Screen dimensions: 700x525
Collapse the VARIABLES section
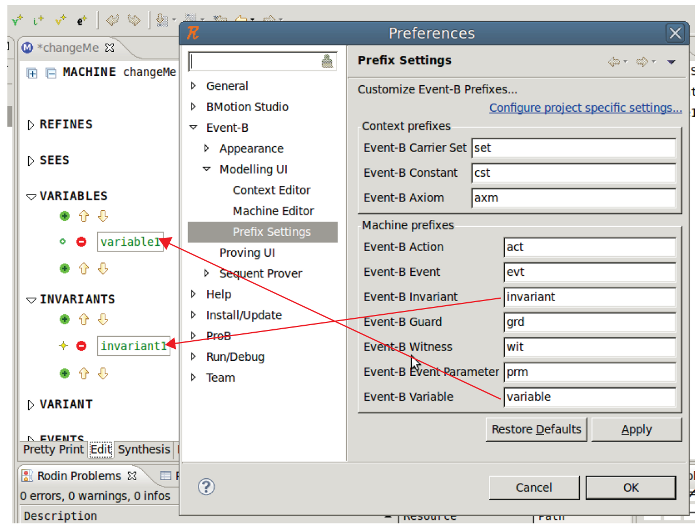pos(31,197)
